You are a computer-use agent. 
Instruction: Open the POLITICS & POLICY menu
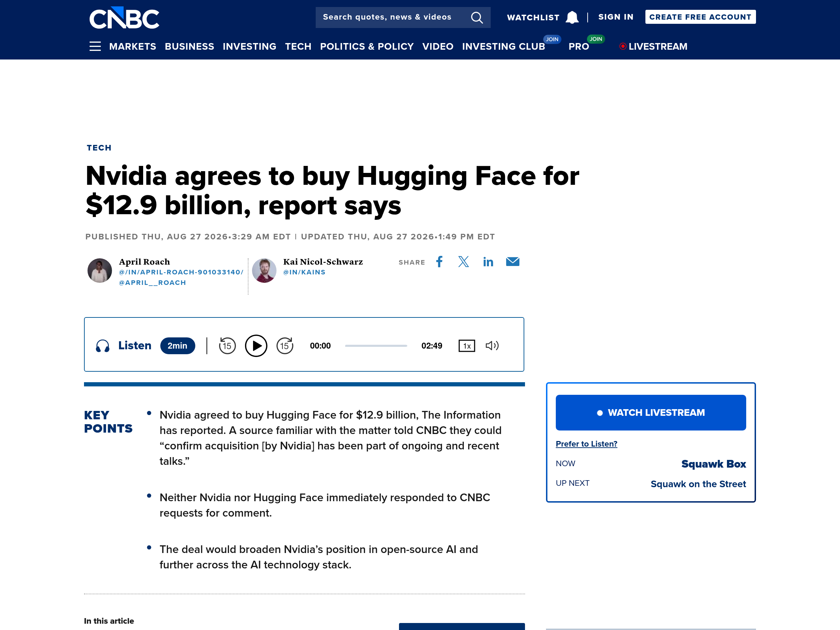[367, 46]
